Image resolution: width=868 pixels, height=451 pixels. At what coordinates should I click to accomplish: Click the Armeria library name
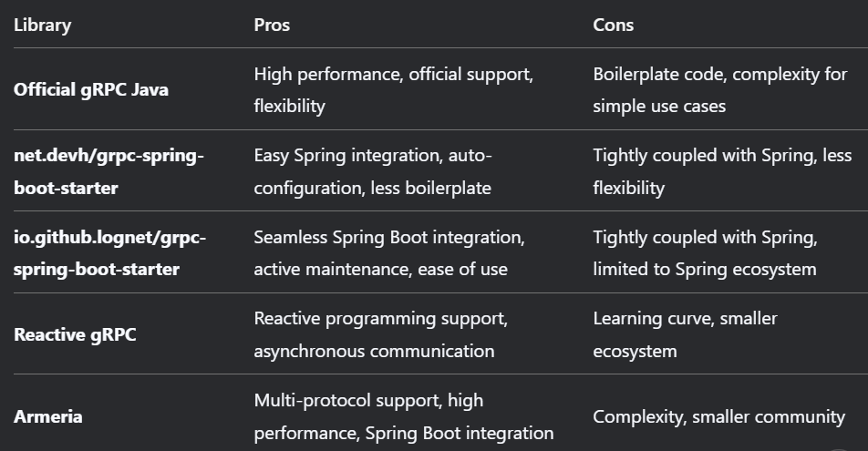point(47,416)
